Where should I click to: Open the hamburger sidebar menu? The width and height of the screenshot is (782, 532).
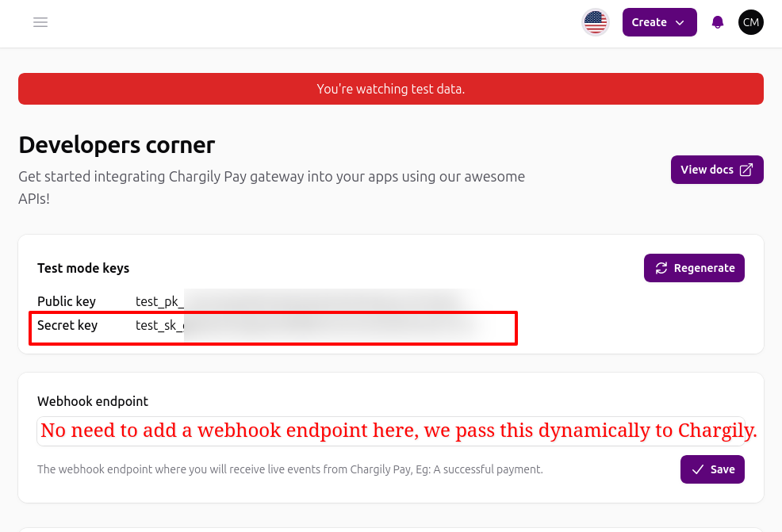pos(40,22)
